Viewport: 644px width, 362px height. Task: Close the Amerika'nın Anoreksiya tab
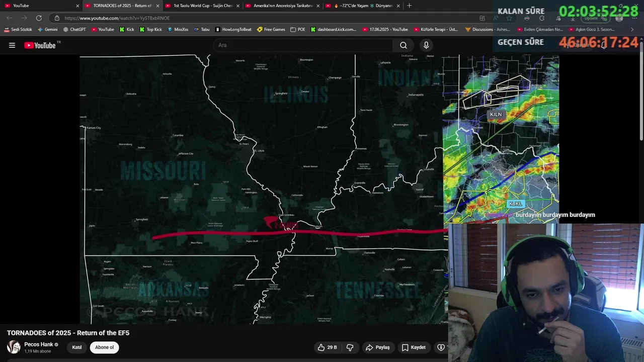tap(318, 6)
